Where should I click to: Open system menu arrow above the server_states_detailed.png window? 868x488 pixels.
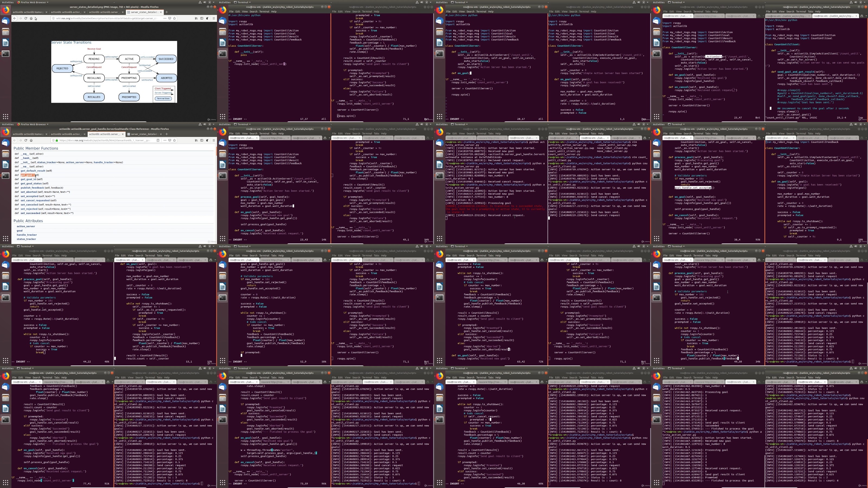(x=214, y=2)
